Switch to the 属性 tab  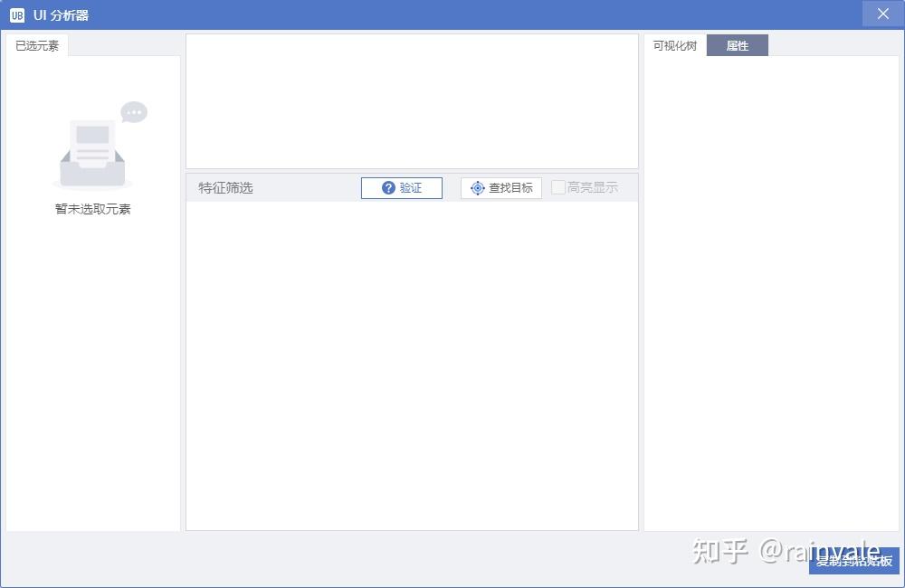737,44
